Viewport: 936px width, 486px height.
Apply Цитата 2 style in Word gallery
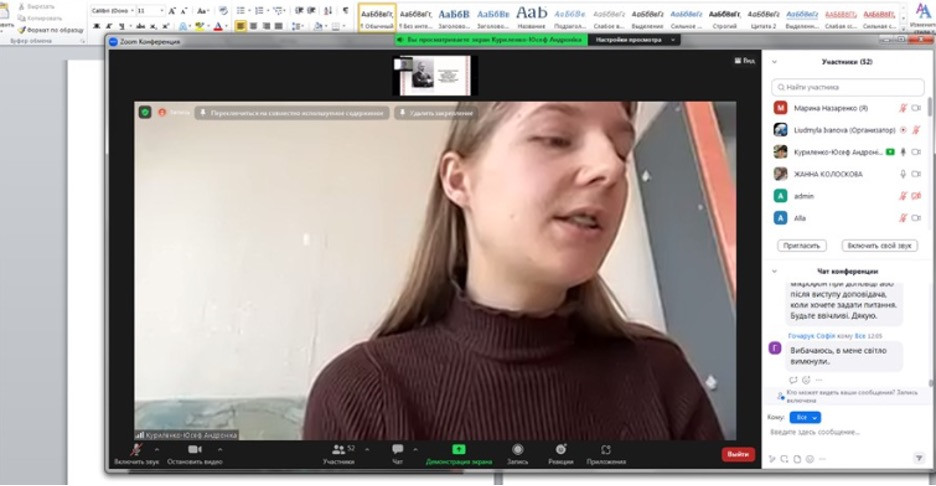click(763, 17)
